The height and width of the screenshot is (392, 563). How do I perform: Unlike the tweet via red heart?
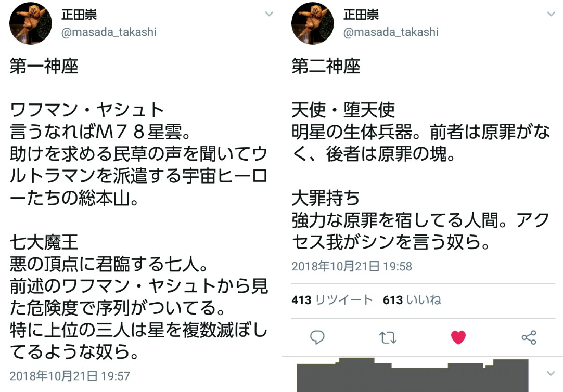click(x=458, y=337)
